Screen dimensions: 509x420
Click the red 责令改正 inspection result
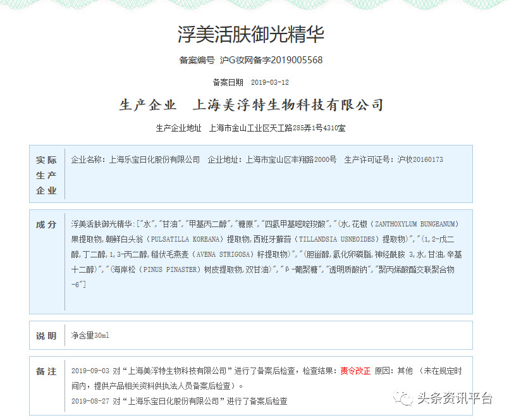click(x=355, y=371)
